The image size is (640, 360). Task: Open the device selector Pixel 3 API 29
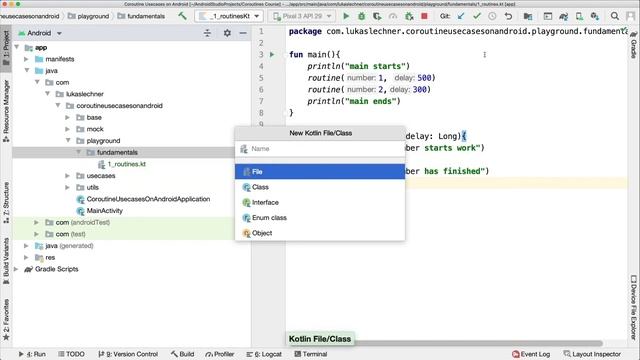(x=302, y=16)
